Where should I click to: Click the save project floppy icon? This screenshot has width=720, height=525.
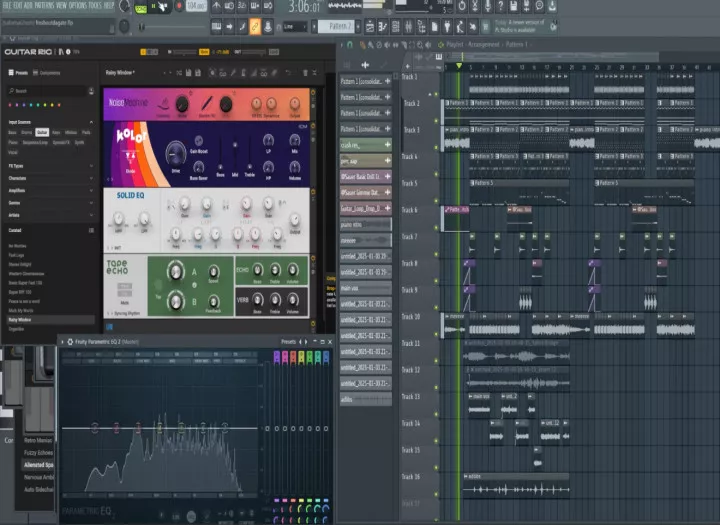click(513, 6)
